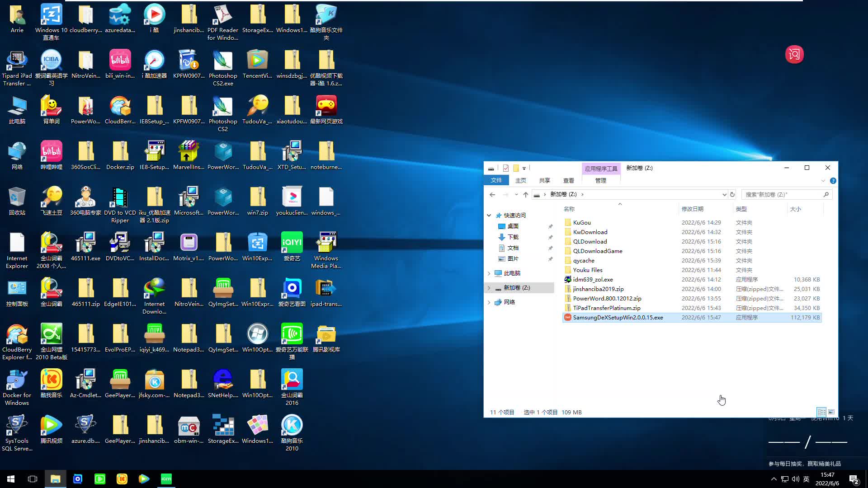Select 查看 ribbon tab

[x=568, y=181]
